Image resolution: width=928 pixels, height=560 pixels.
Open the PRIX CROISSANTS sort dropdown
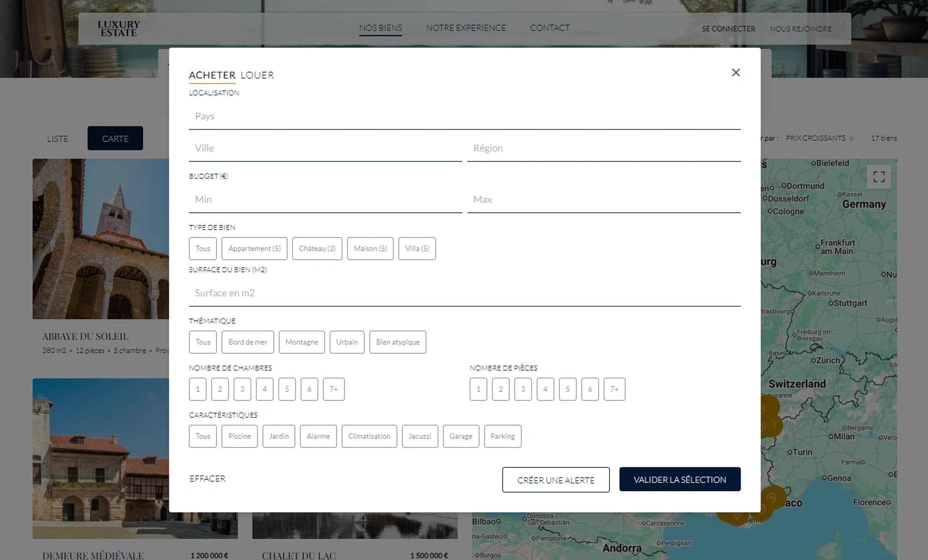[x=819, y=138]
